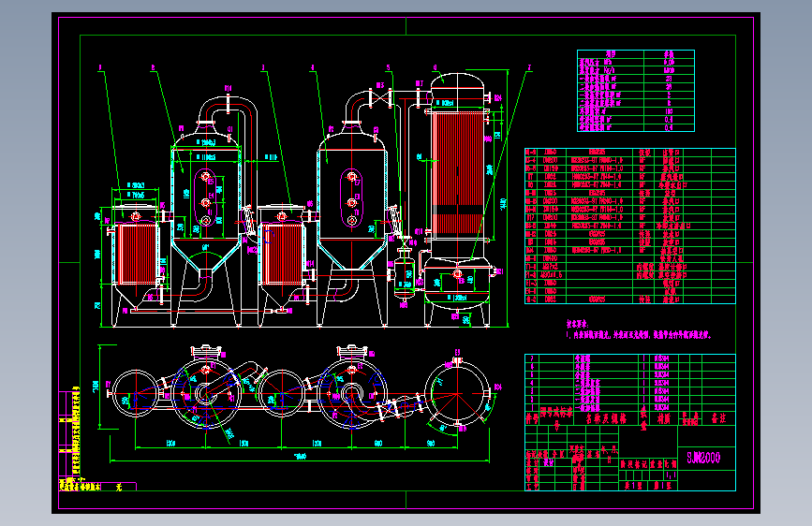Click the 共1张 sheet count text
812x526 pixels.
[x=633, y=486]
